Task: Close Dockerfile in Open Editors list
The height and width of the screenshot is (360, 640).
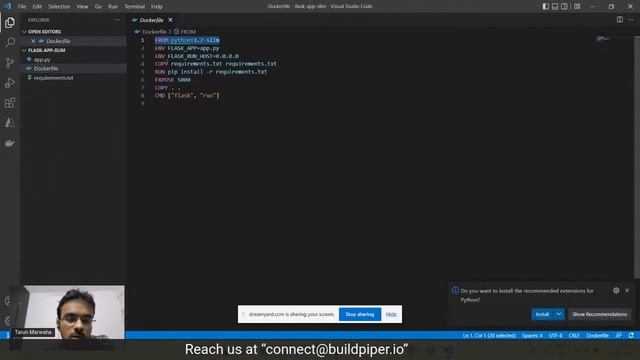Action: coord(33,41)
